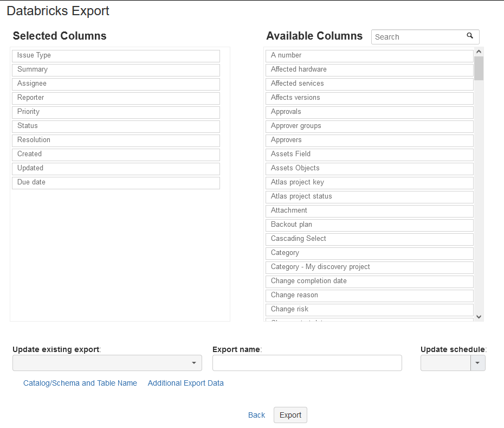Click the Available Columns scroll down arrow
Image resolution: width=504 pixels, height=428 pixels.
pos(479,317)
